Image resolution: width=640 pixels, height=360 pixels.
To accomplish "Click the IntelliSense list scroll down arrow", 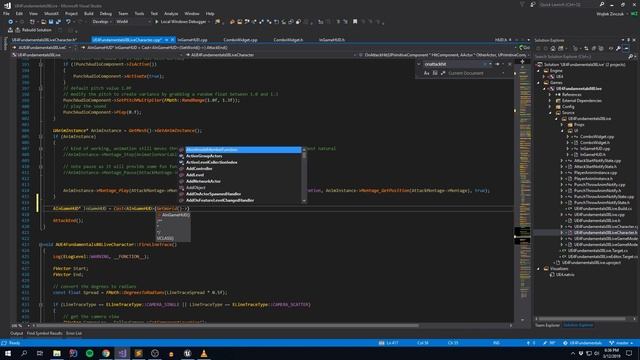I will [x=304, y=201].
